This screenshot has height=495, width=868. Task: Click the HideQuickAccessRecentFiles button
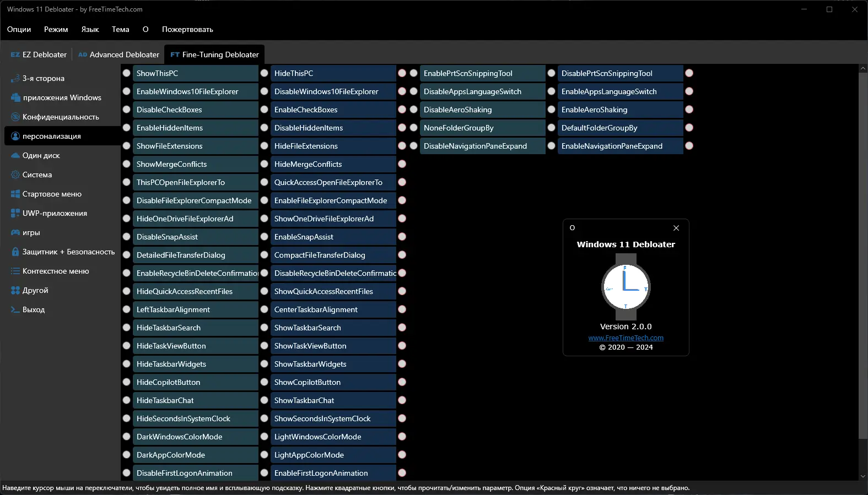click(x=196, y=291)
